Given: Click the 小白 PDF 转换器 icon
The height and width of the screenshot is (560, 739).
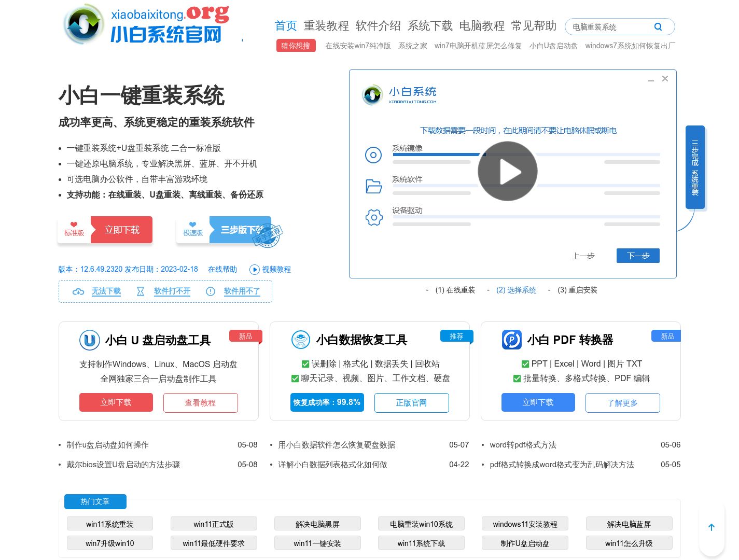Looking at the screenshot, I should coord(512,340).
